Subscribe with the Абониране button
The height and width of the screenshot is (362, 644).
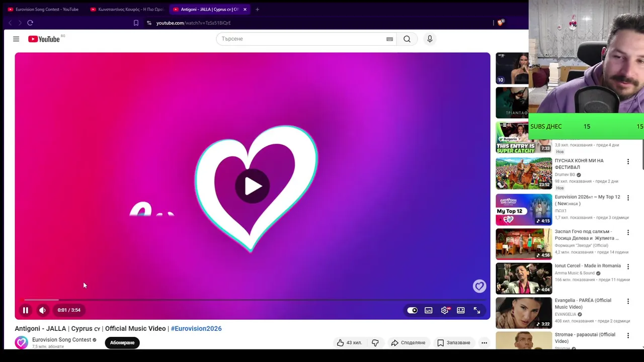click(122, 342)
